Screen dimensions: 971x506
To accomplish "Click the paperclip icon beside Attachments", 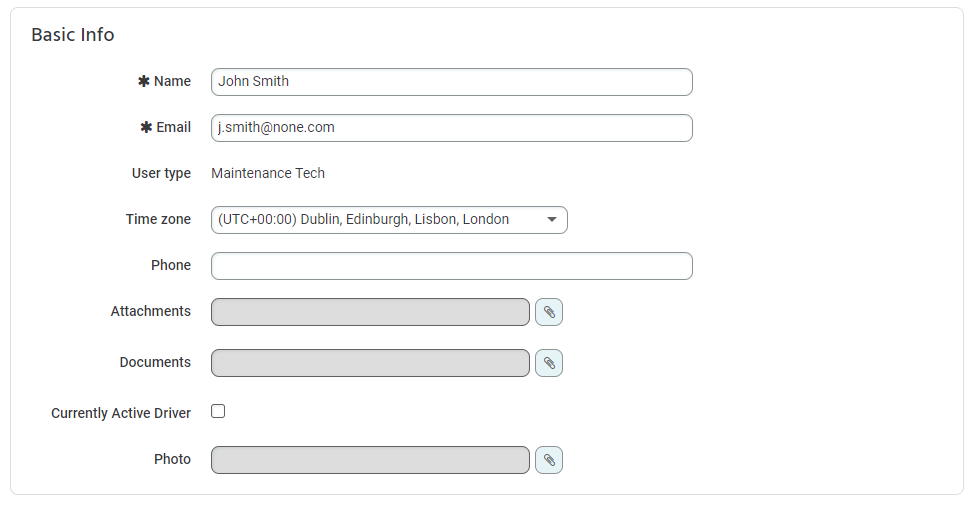I will [549, 312].
